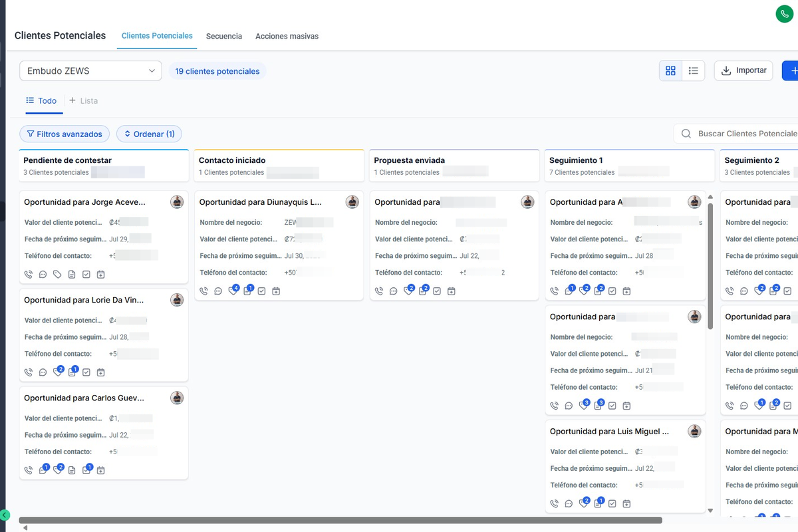
Task: Click the call icon on Jorge Aceve card
Action: pyautogui.click(x=29, y=274)
